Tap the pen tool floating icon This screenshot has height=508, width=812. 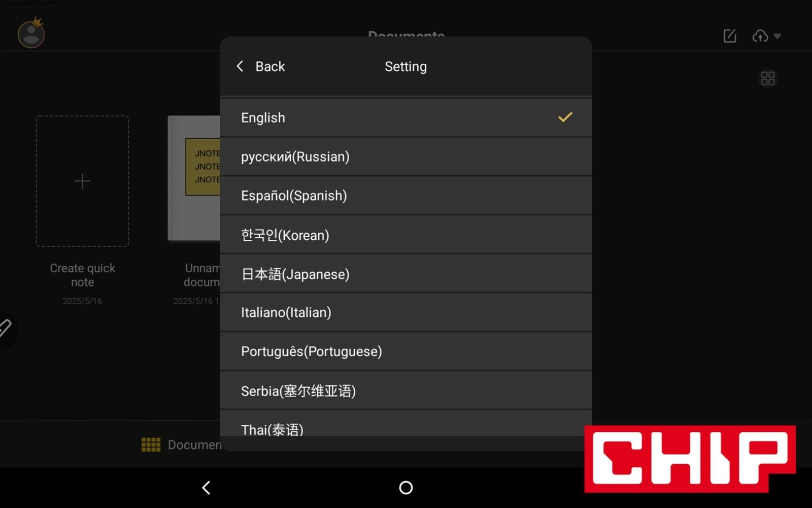pyautogui.click(x=5, y=329)
